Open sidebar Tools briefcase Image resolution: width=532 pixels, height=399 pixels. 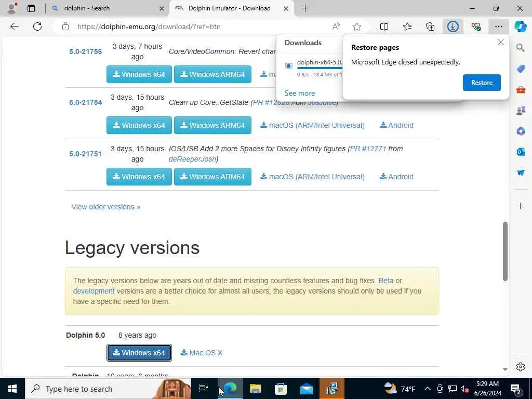(x=521, y=90)
